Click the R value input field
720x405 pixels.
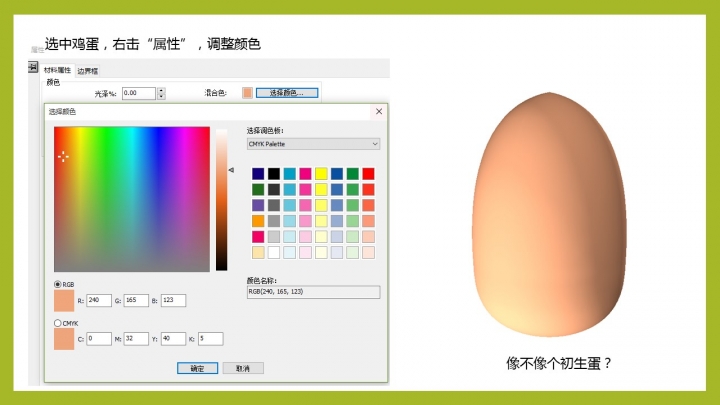(x=98, y=300)
